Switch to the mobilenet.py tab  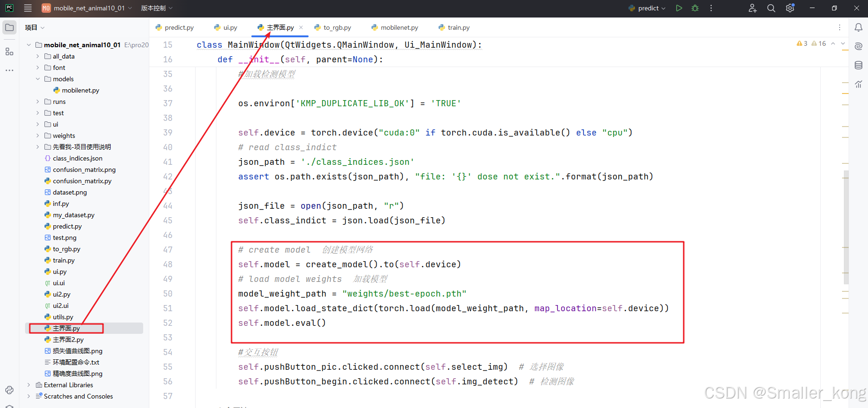pos(395,27)
